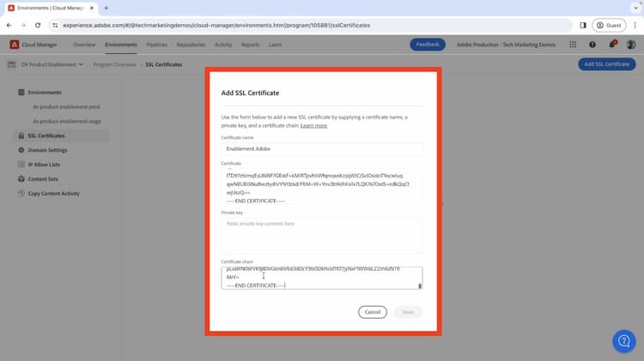Open the app switcher grid icon
644x361 pixels.
click(x=573, y=45)
